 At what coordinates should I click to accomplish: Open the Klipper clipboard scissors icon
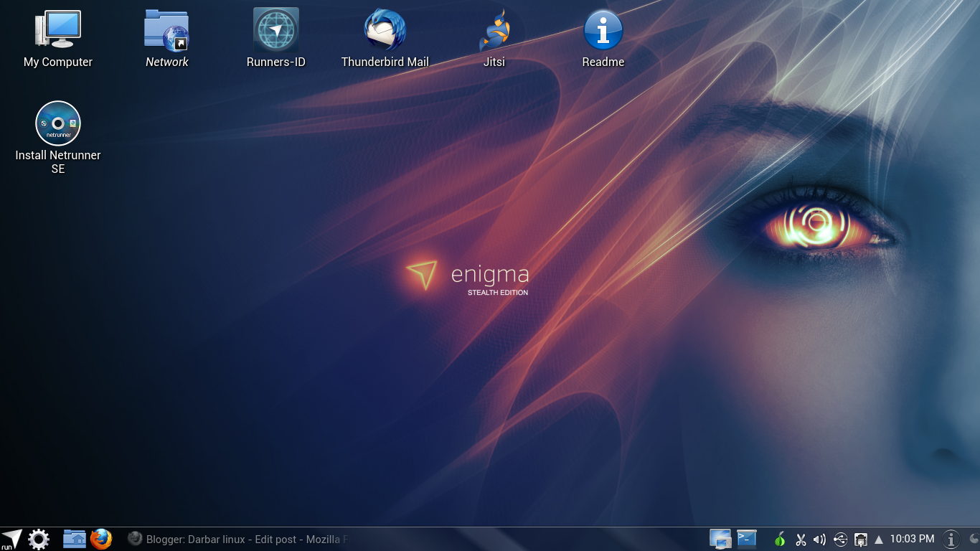pos(801,539)
